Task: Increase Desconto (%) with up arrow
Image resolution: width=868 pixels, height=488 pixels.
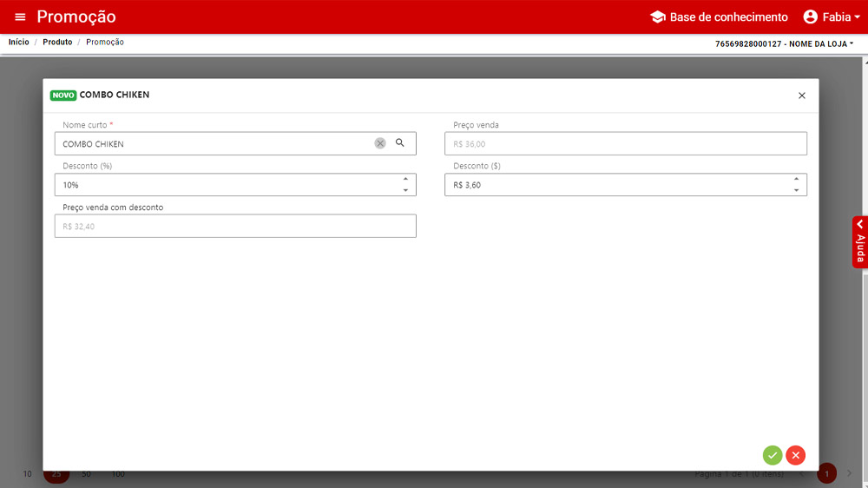Action: click(x=405, y=180)
